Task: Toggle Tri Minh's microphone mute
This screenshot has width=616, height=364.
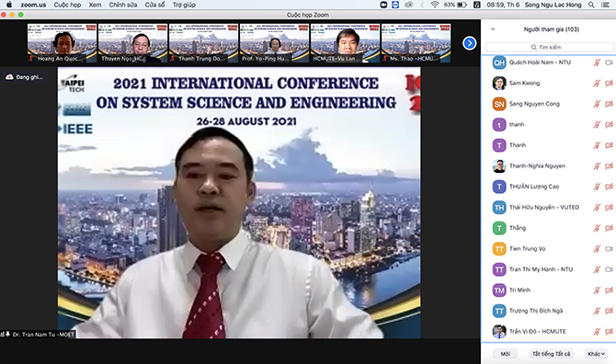Action: [597, 290]
